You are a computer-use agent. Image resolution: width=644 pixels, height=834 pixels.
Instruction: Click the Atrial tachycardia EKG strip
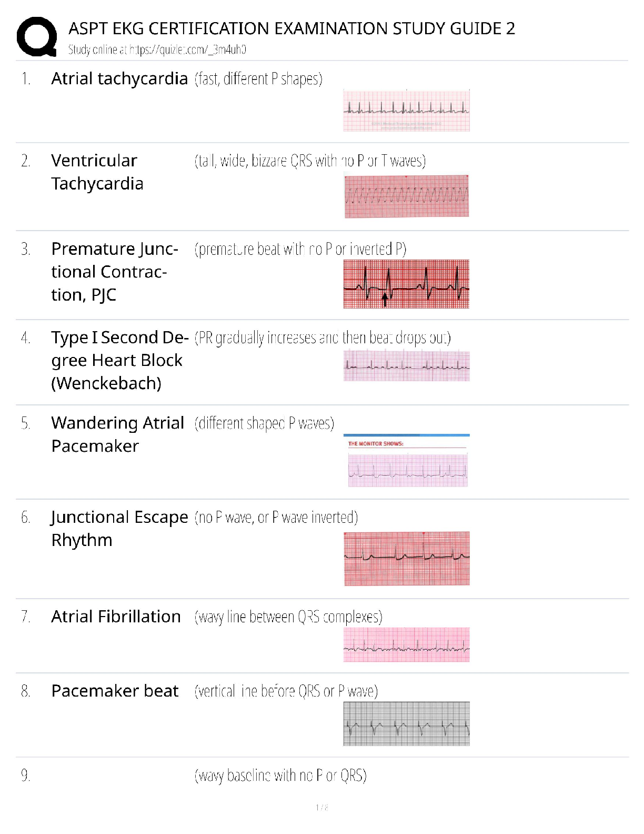tap(406, 111)
